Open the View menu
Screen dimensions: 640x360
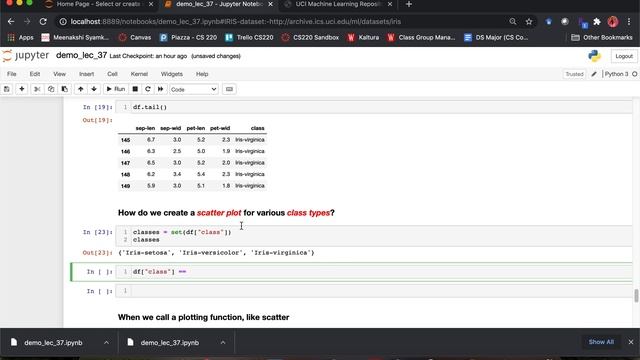click(59, 74)
